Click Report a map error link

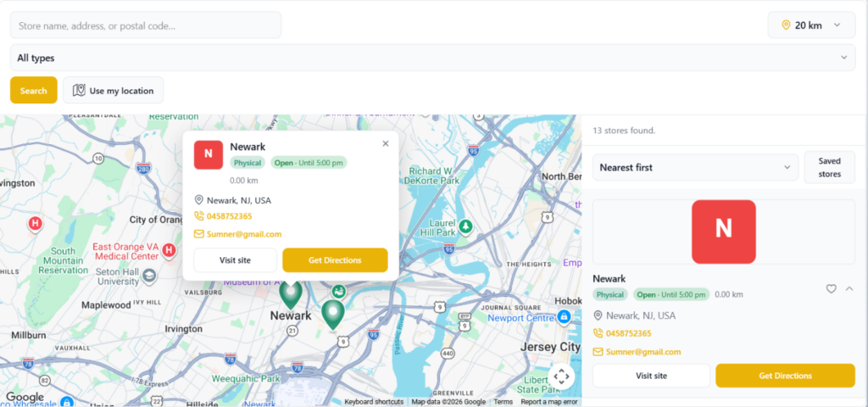[549, 402]
